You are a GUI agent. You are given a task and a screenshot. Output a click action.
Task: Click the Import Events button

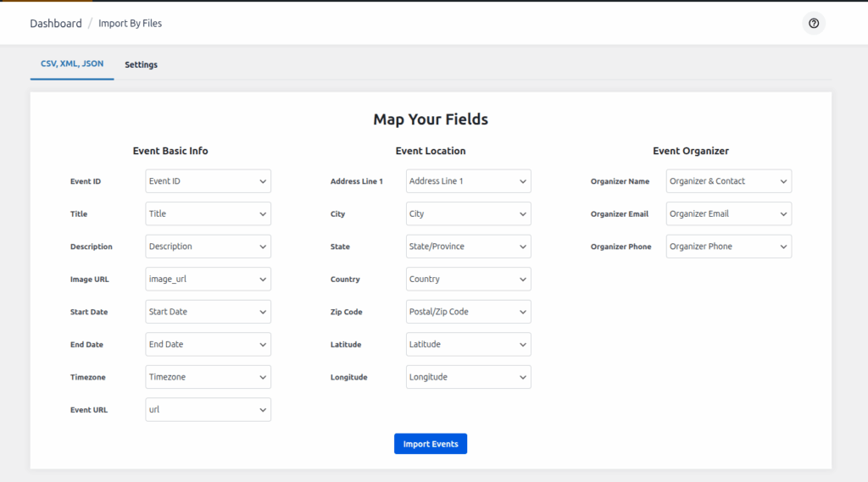point(431,444)
